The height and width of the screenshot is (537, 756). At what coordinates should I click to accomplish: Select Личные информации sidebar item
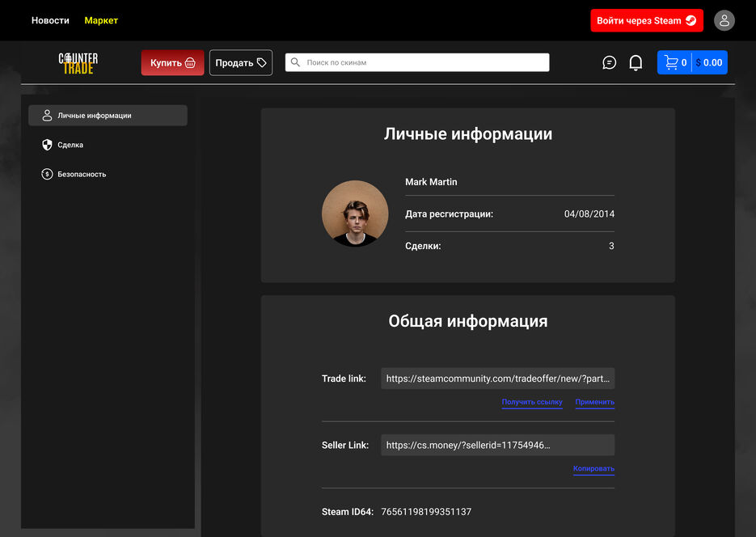[x=108, y=115]
